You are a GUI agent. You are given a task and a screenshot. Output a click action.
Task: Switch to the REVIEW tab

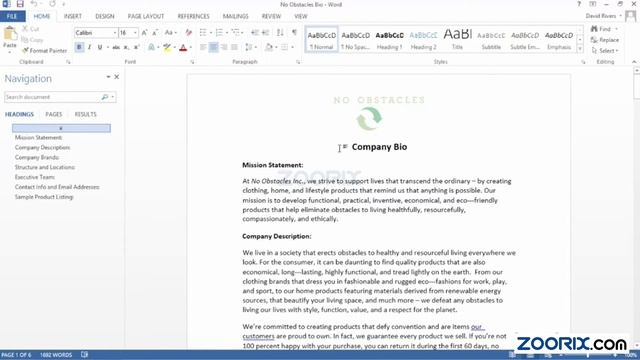tap(271, 16)
